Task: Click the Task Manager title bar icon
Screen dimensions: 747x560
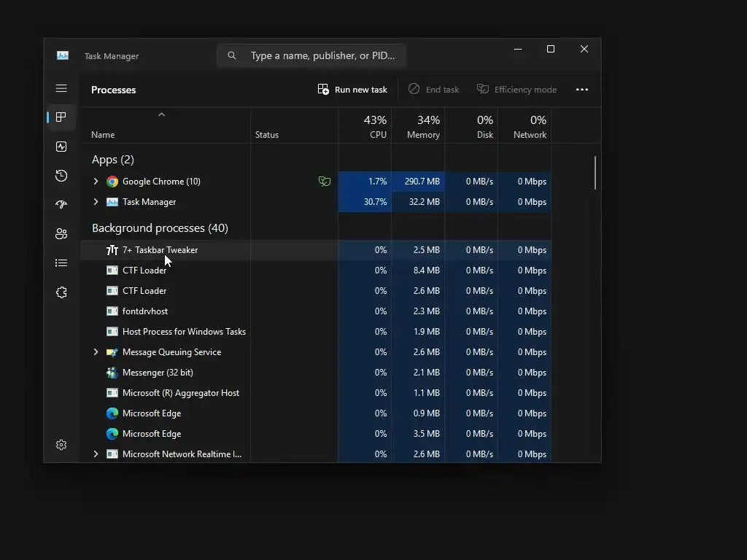Action: point(63,55)
